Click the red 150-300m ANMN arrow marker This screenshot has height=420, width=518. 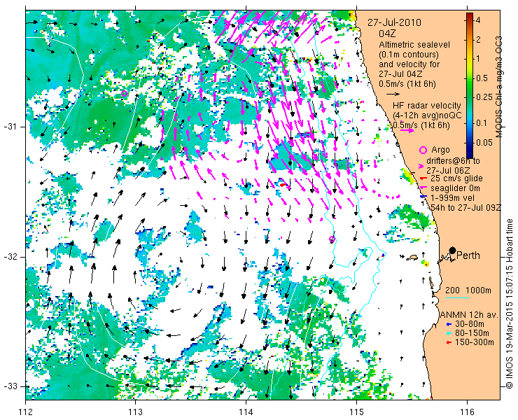pyautogui.click(x=449, y=343)
